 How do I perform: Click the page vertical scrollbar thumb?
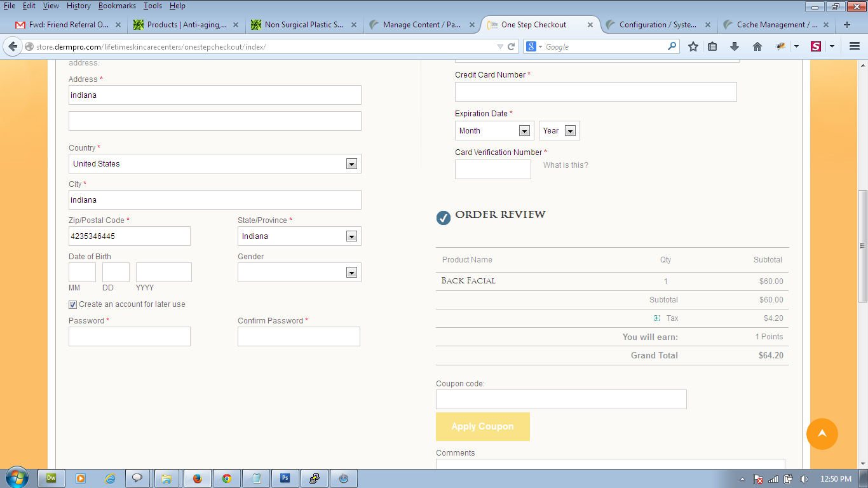coord(862,246)
